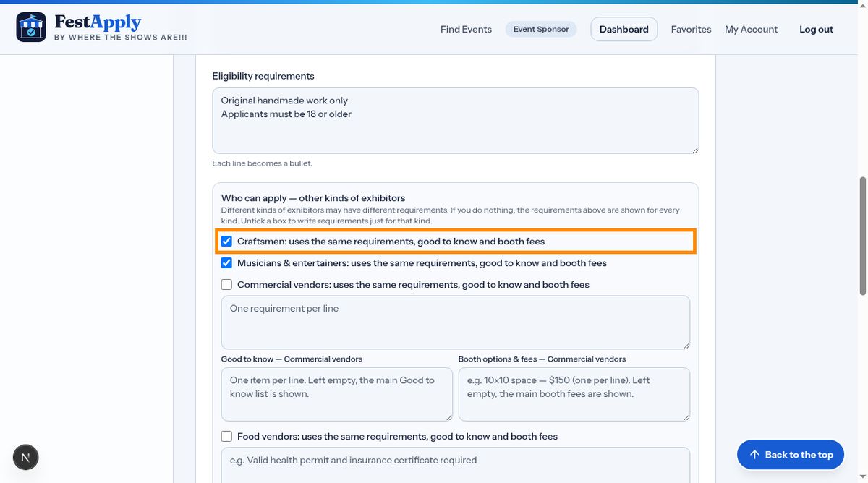Click the Log out link
The image size is (868, 483).
pyautogui.click(x=816, y=30)
